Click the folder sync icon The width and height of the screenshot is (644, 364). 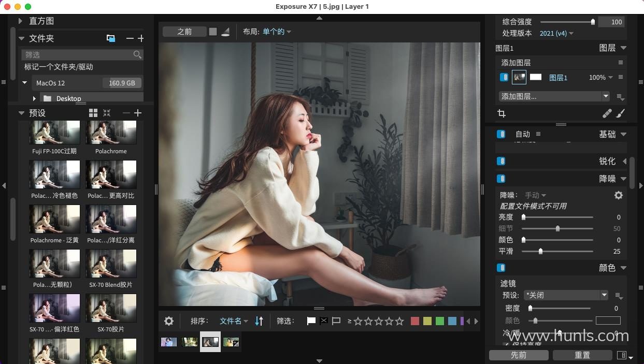pyautogui.click(x=111, y=38)
